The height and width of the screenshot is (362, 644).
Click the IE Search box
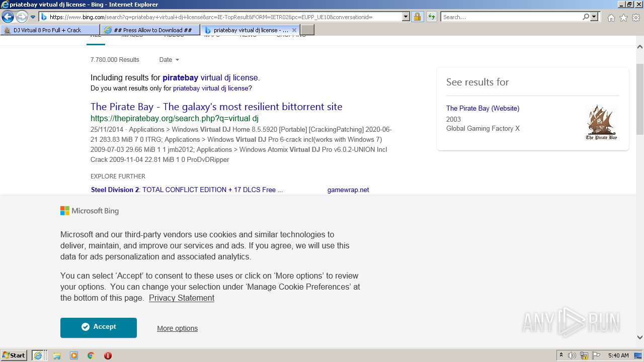[x=511, y=17]
